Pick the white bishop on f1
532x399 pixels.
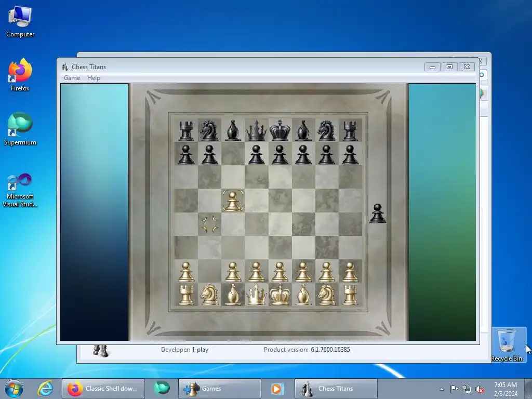click(303, 295)
